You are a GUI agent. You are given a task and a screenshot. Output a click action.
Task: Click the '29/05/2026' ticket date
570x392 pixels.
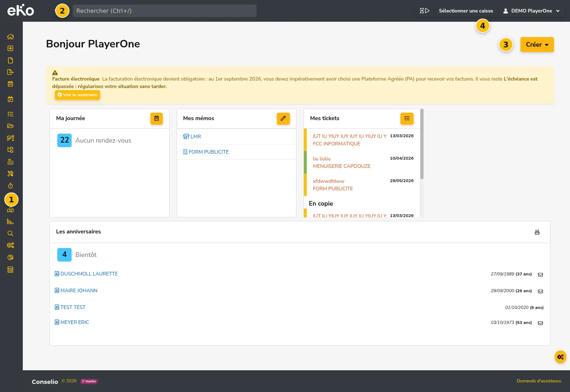coord(402,181)
